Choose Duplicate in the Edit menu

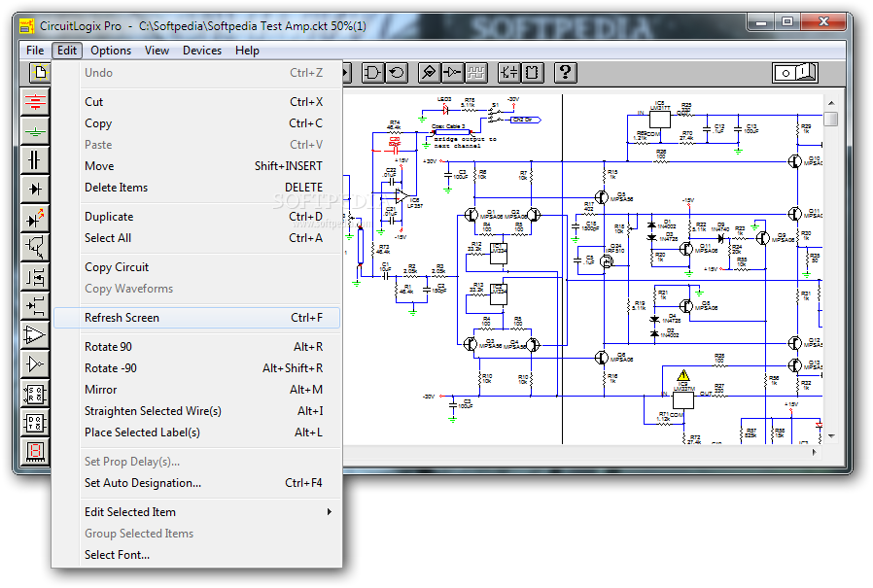pos(197,217)
